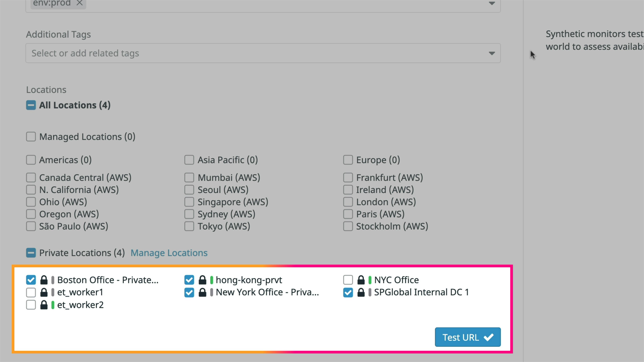Viewport: 644px width, 362px height.
Task: Select Sydney (AWS) location
Action: (x=189, y=214)
